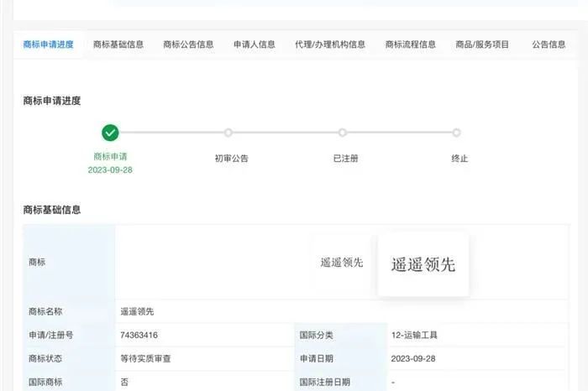Click the 商标 row label cell
Image resolution: width=588 pixels, height=391 pixels.
pos(69,262)
